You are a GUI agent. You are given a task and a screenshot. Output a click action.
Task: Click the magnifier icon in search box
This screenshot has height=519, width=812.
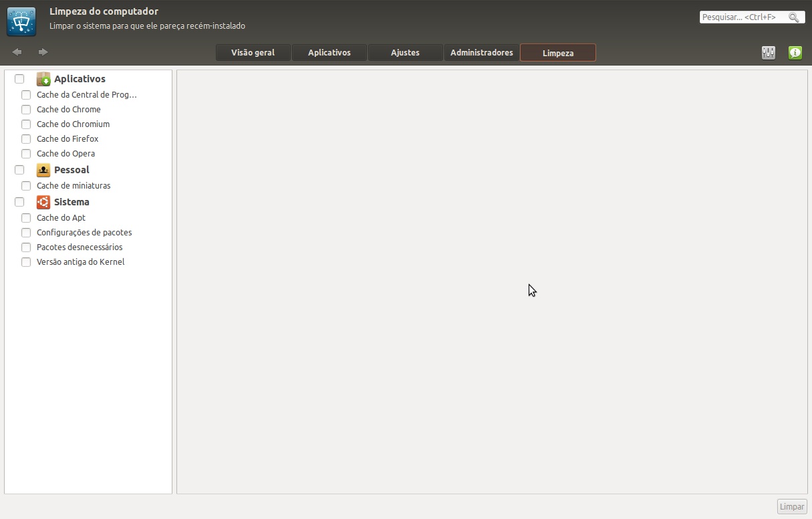793,17
